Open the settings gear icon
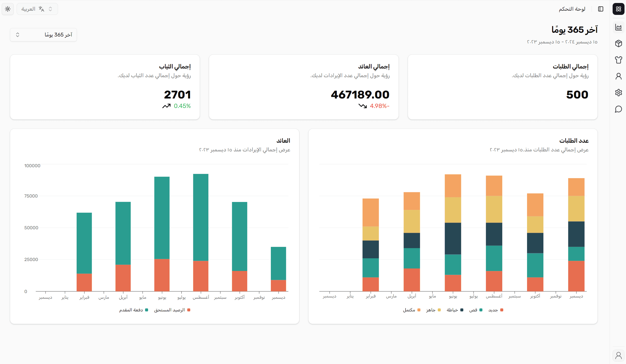Viewport: 626px width, 364px height. tap(618, 93)
